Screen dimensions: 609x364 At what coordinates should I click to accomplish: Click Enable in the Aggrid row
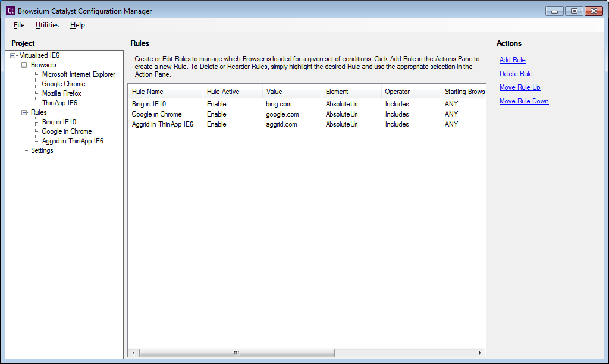[x=216, y=124]
